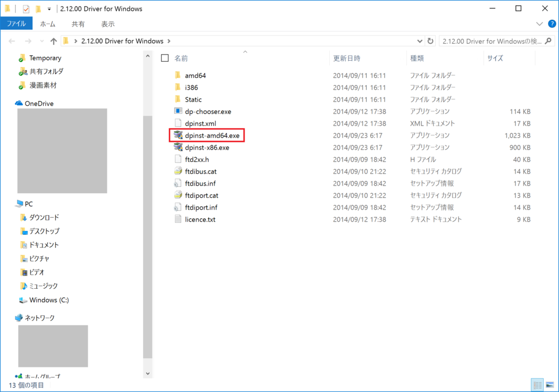Go up one folder level
This screenshot has height=392, width=559.
tap(53, 41)
